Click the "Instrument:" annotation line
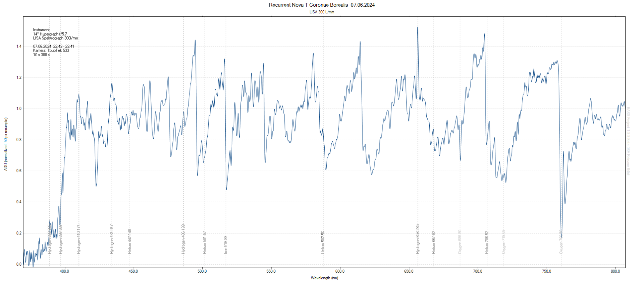The width and height of the screenshot is (644, 284). (42, 30)
